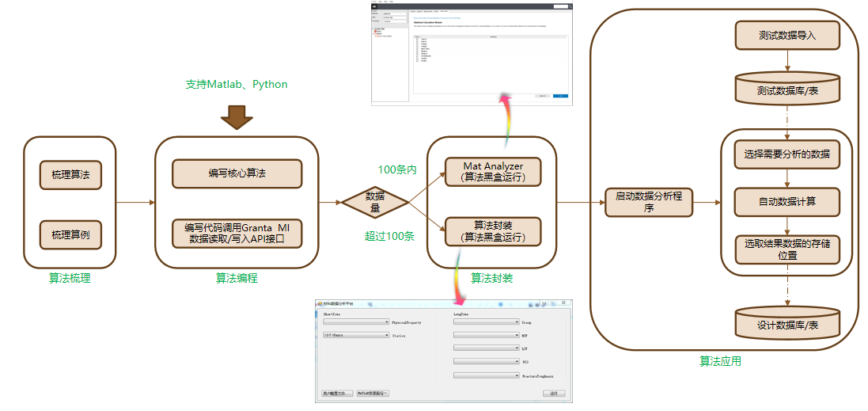Open the FractureToughness dropdown
The width and height of the screenshot is (868, 411).
[x=486, y=375]
